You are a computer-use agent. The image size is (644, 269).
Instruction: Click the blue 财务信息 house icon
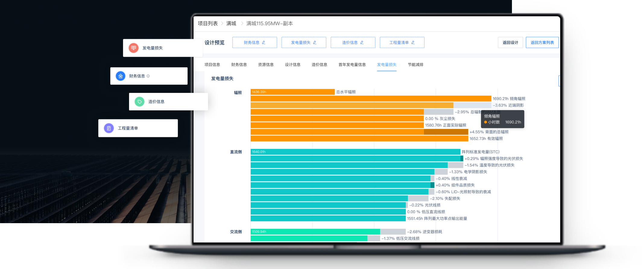coord(121,76)
